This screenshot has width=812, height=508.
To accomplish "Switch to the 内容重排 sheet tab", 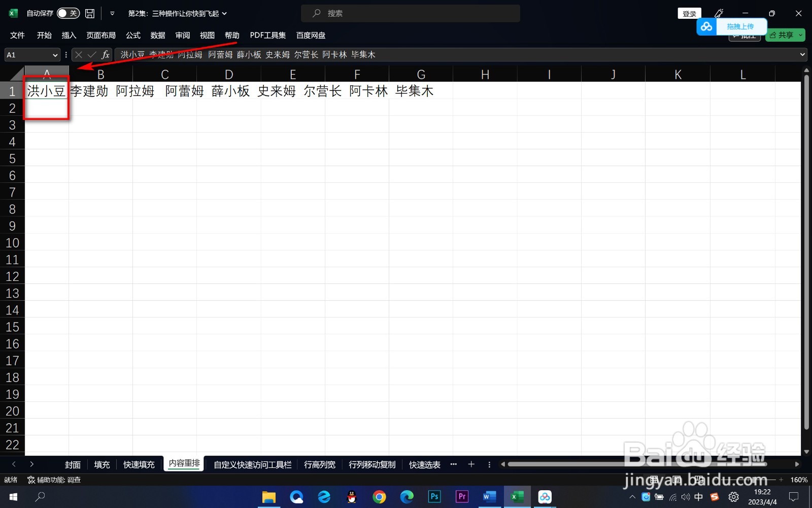I will click(184, 463).
